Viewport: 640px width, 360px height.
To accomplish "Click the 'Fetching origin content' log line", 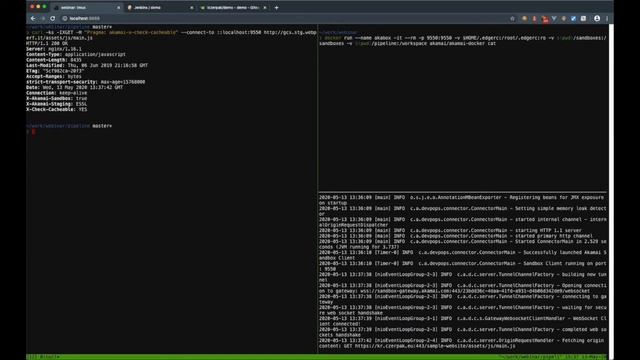I will 463,343.
